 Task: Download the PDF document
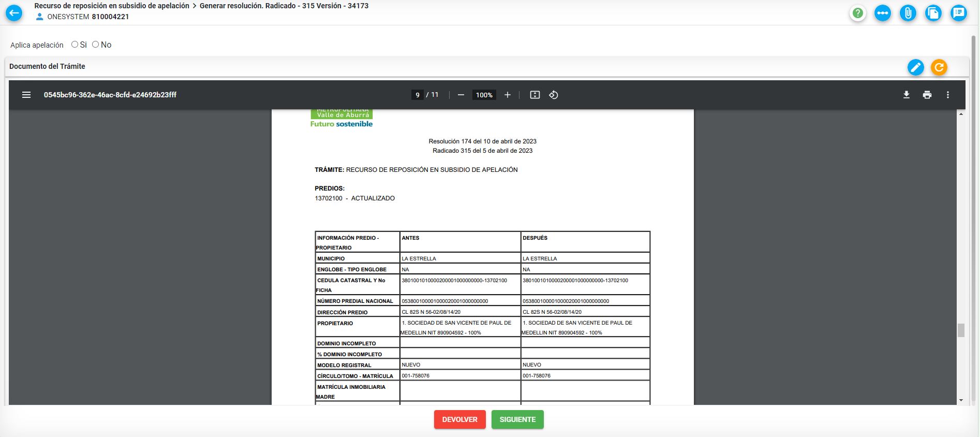(907, 95)
